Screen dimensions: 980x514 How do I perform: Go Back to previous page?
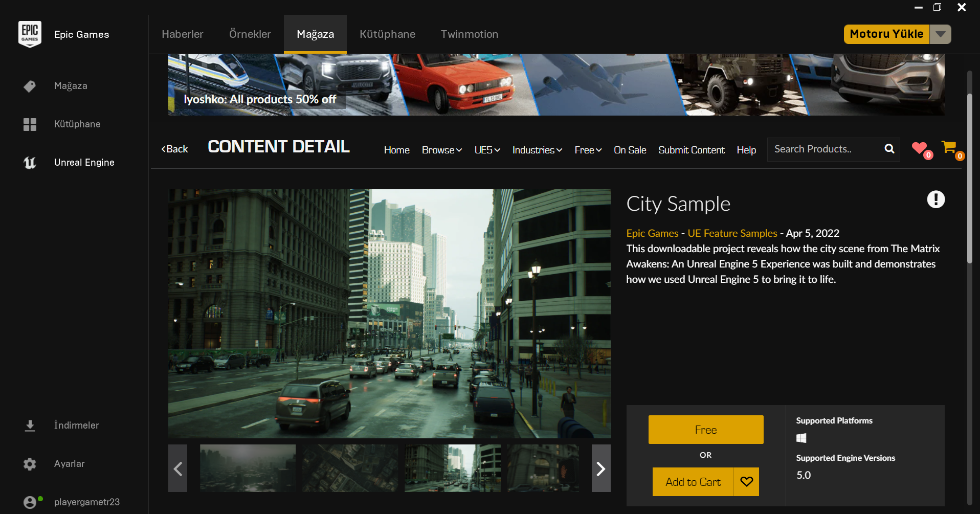pyautogui.click(x=175, y=149)
